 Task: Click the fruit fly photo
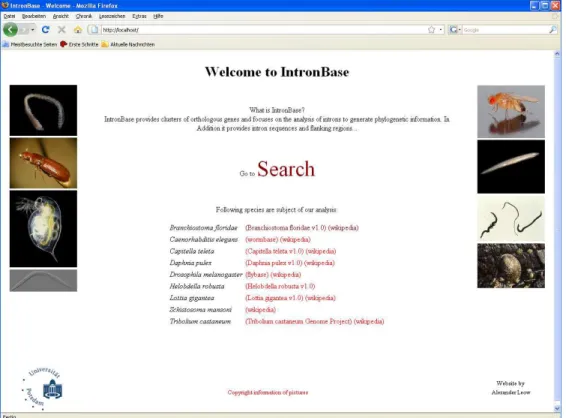coord(511,112)
